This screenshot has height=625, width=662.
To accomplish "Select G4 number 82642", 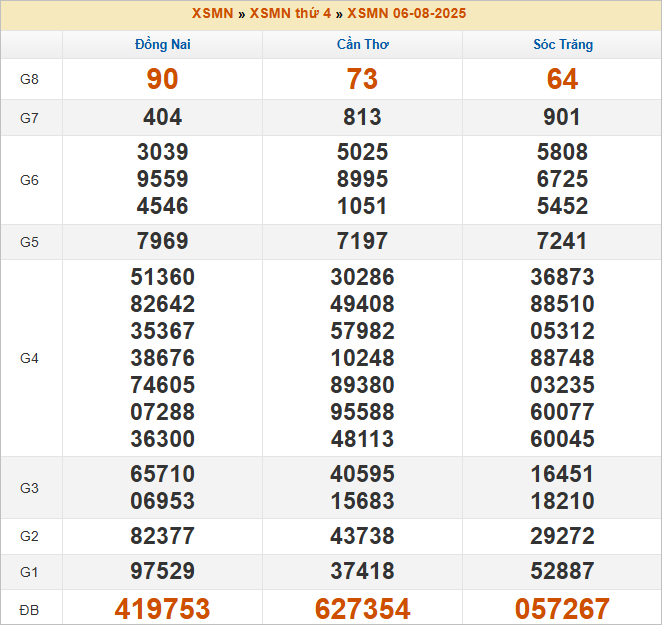I will pos(163,304).
